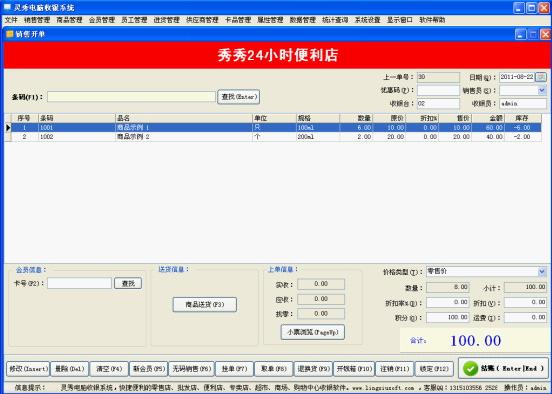Open the 价格类型 dropdown list
The height and width of the screenshot is (394, 552).
click(542, 271)
